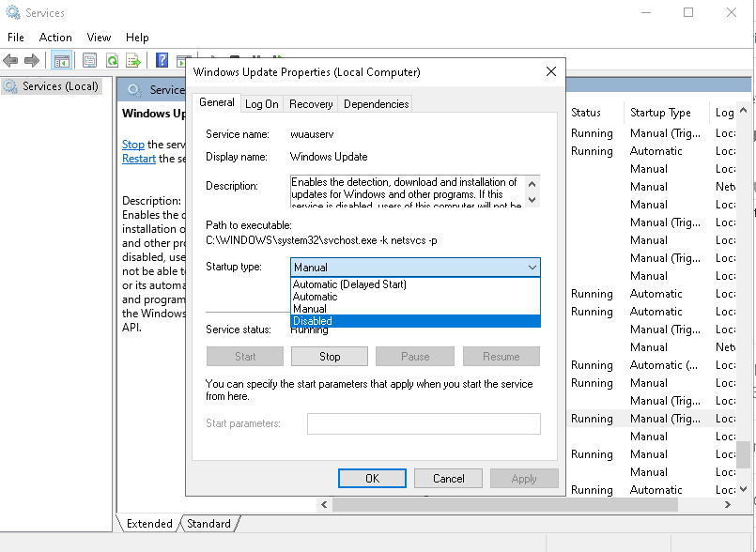Maximize the Services window

[688, 12]
